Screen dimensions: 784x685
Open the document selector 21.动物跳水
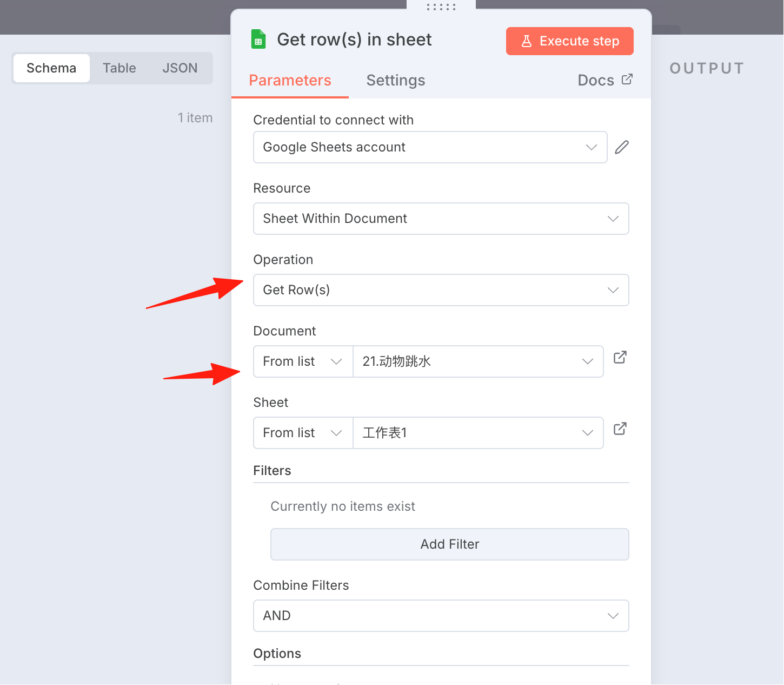[478, 361]
